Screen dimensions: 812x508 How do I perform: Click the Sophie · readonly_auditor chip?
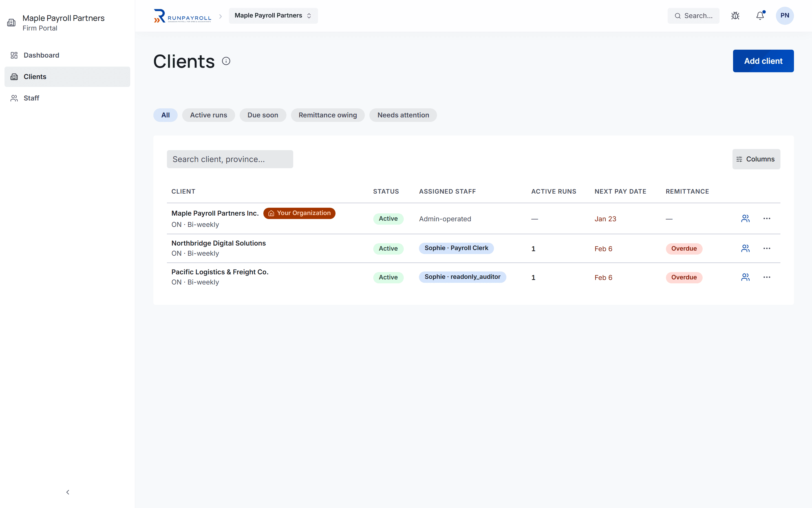coord(462,277)
